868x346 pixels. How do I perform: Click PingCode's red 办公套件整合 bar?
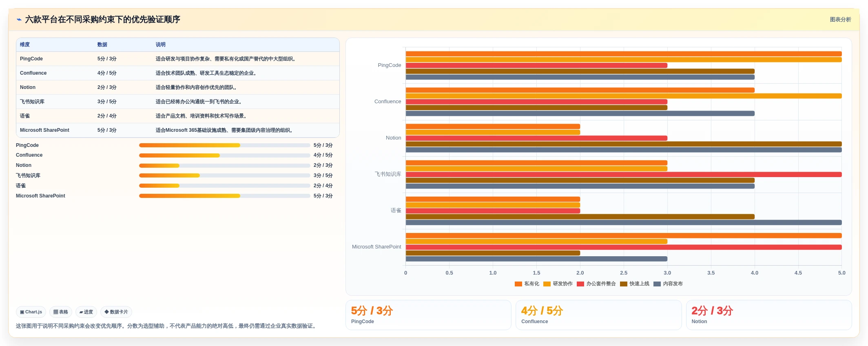(536, 65)
